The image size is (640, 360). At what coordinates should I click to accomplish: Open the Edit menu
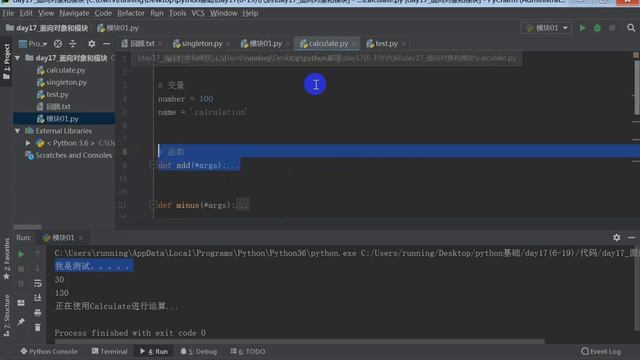26,13
